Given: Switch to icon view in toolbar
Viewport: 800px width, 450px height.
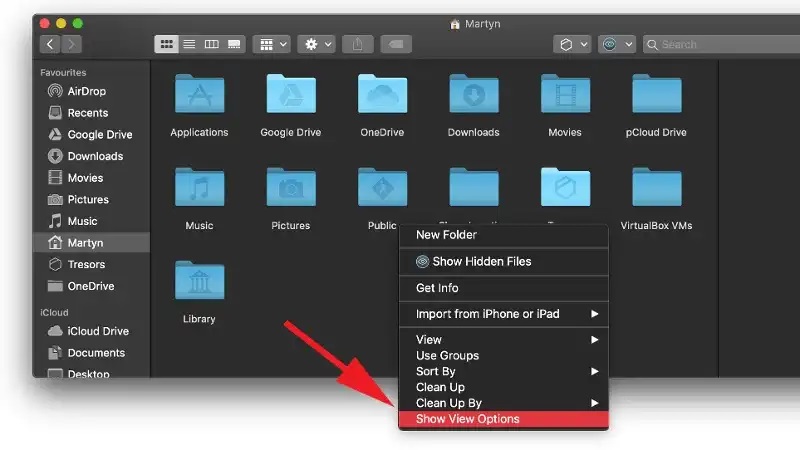Looking at the screenshot, I should tap(166, 44).
